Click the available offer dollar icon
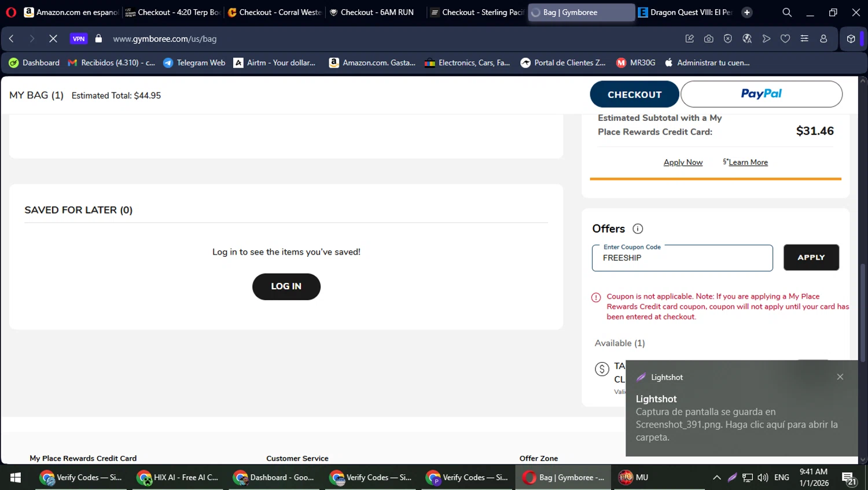 click(x=602, y=369)
